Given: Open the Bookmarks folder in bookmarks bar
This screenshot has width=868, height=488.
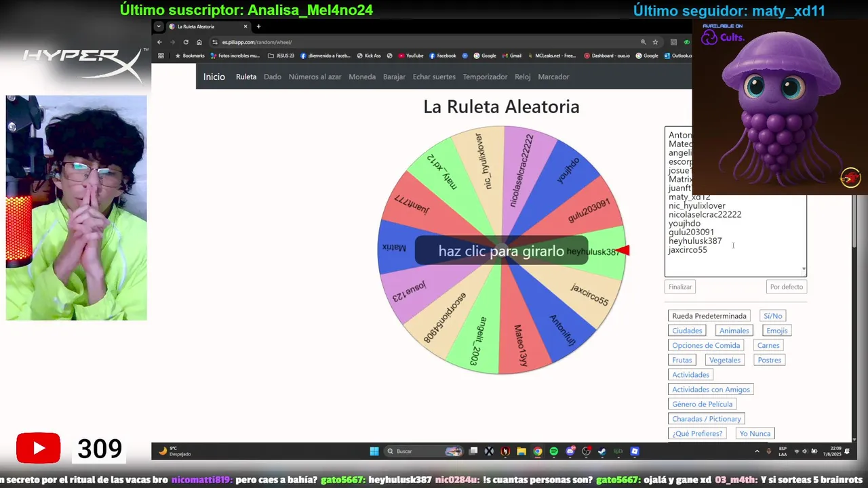Looking at the screenshot, I should pos(189,56).
